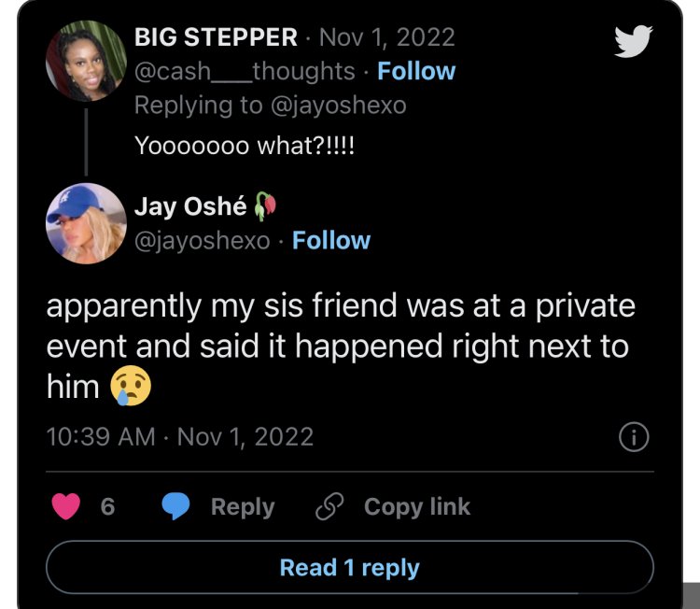This screenshot has height=609, width=700.
Task: Click the @jayoshexo handle below Jay Oshé
Action: 203,240
